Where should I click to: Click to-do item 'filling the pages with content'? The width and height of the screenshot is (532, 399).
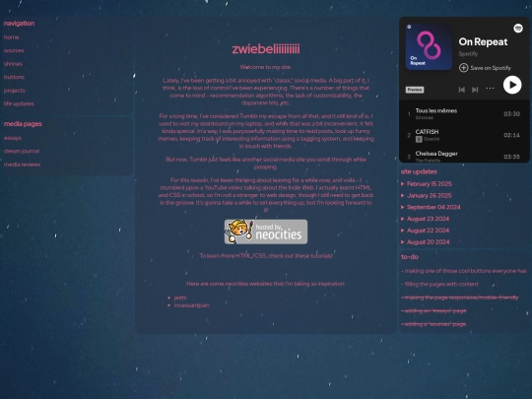click(x=439, y=285)
